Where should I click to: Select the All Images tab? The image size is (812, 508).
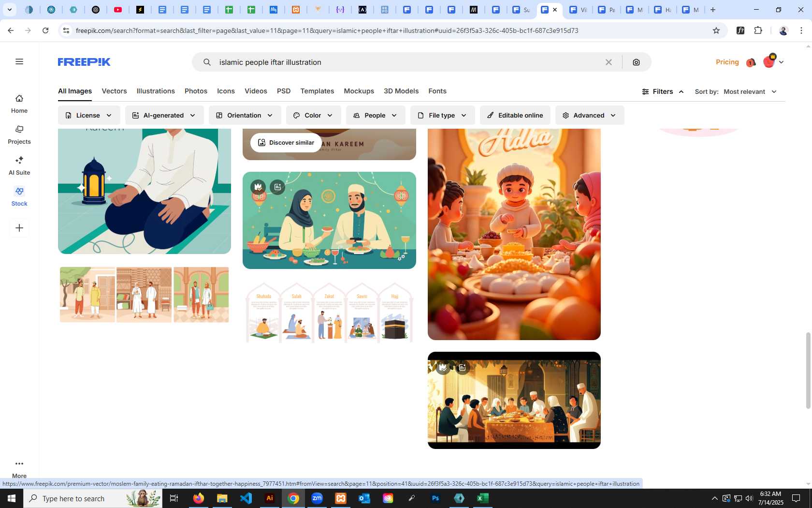75,91
